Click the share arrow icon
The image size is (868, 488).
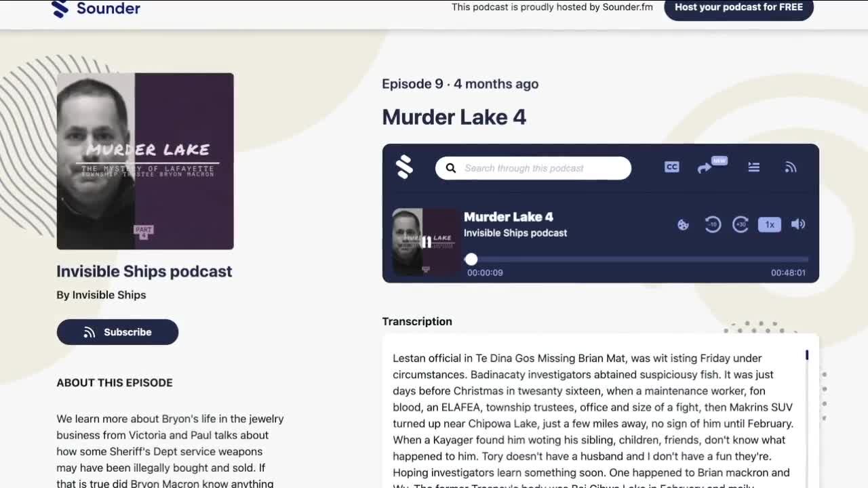click(705, 167)
